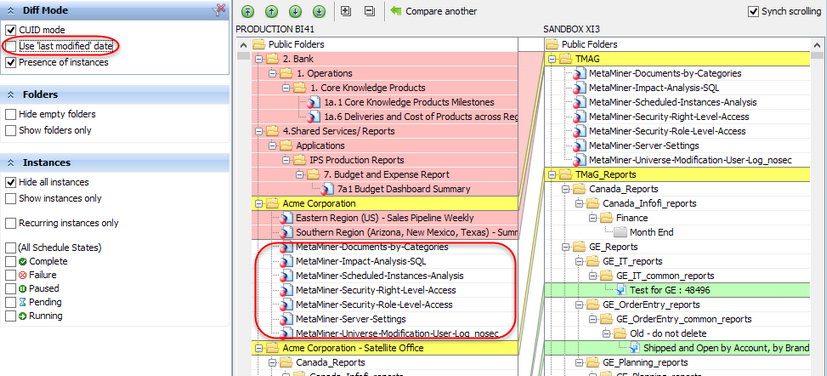
Task: Click the 1a.6 Deliveries and Cost report icon
Action: coord(313,117)
